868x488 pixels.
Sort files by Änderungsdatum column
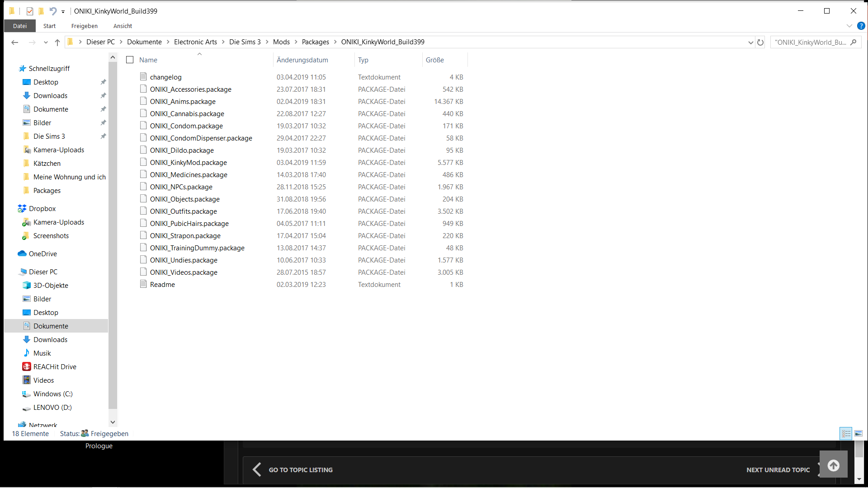[302, 60]
